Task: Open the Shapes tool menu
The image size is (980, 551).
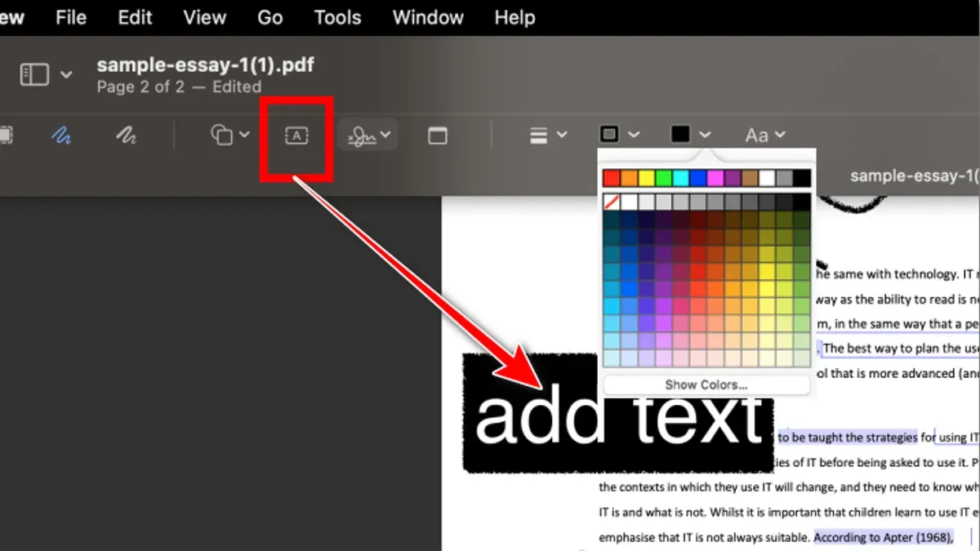Action: 229,136
